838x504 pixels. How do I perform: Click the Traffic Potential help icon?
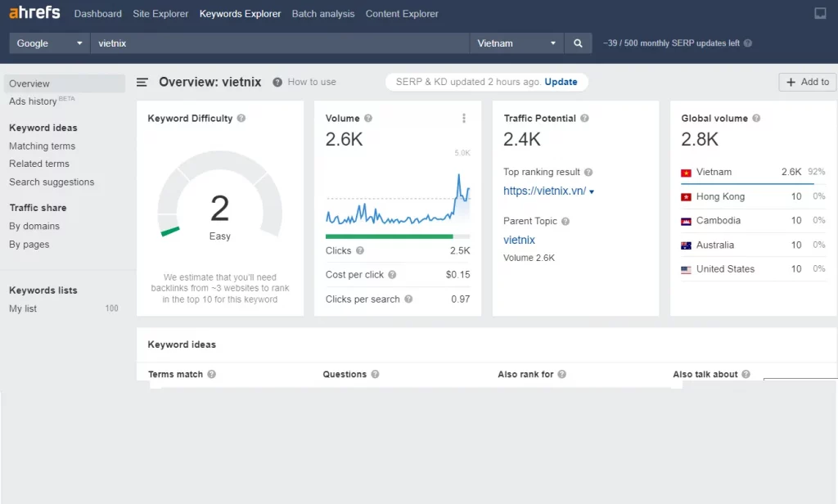(584, 118)
